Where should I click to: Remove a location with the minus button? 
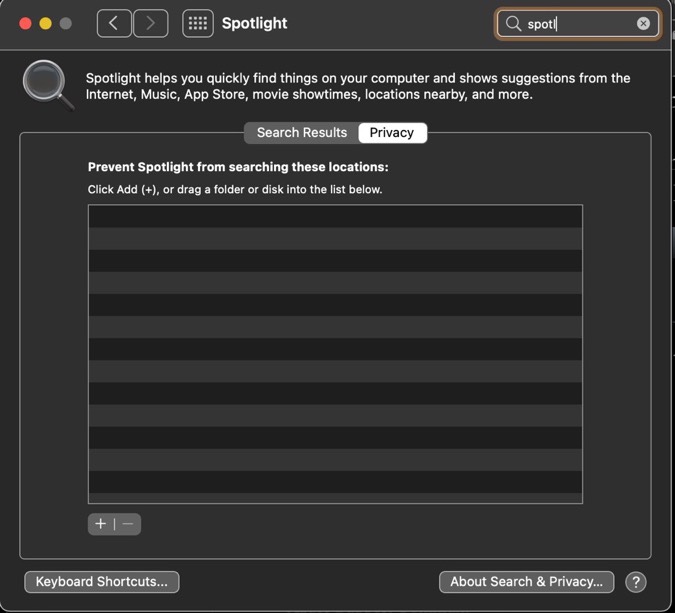click(x=128, y=524)
